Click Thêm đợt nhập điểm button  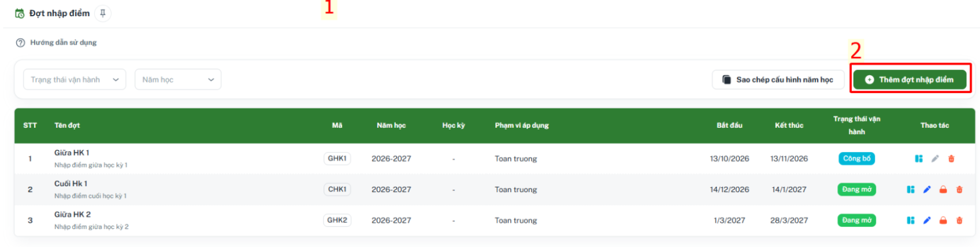(x=910, y=80)
